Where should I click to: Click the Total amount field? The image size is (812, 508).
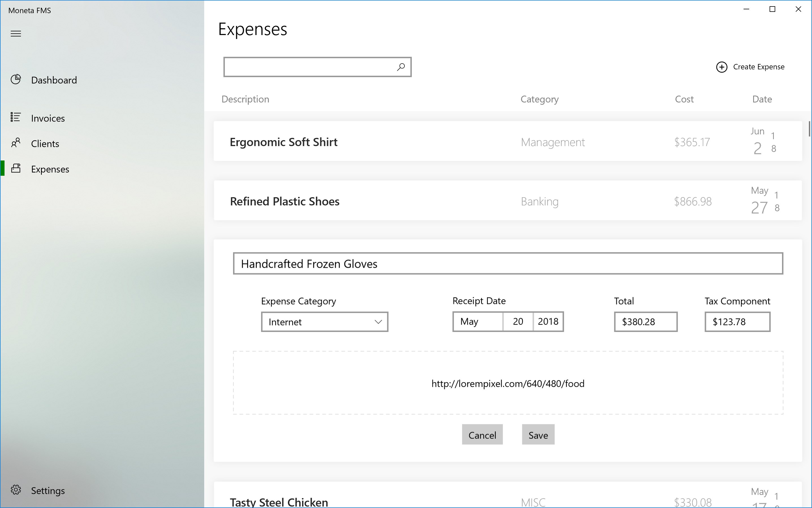coord(645,322)
